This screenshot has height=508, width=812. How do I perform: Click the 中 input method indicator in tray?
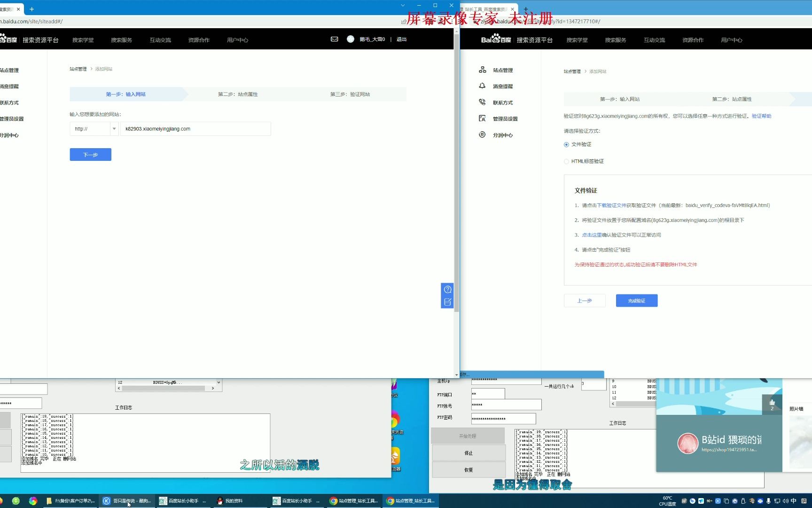(794, 501)
